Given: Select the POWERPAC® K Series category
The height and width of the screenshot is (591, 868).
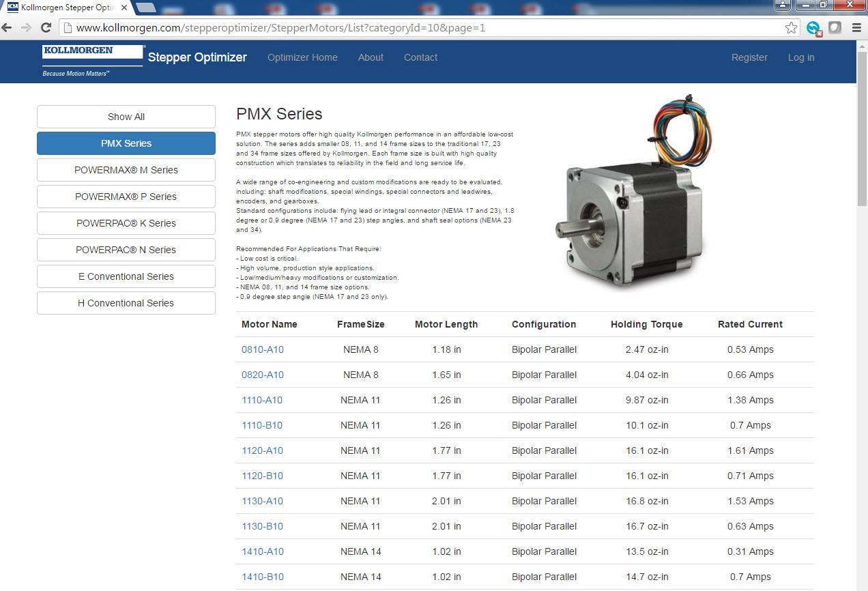Looking at the screenshot, I should click(126, 223).
